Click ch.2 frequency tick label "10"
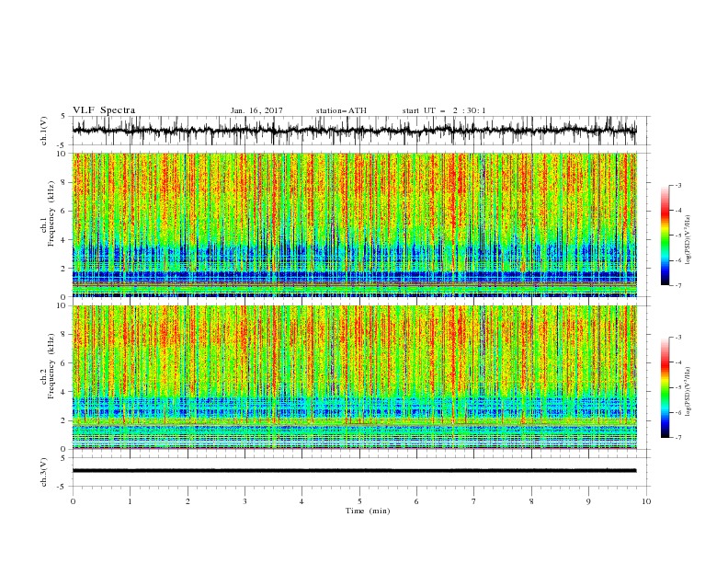The width and height of the screenshot is (728, 563). (62, 305)
